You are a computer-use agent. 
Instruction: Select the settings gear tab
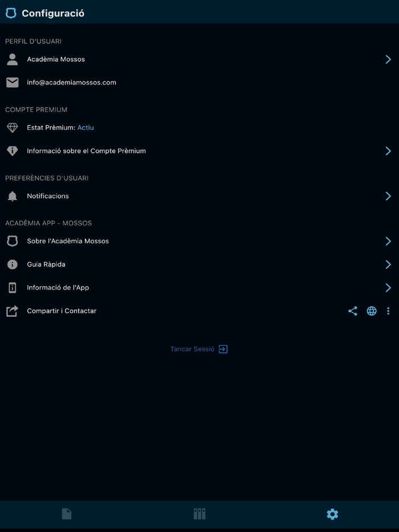332,514
